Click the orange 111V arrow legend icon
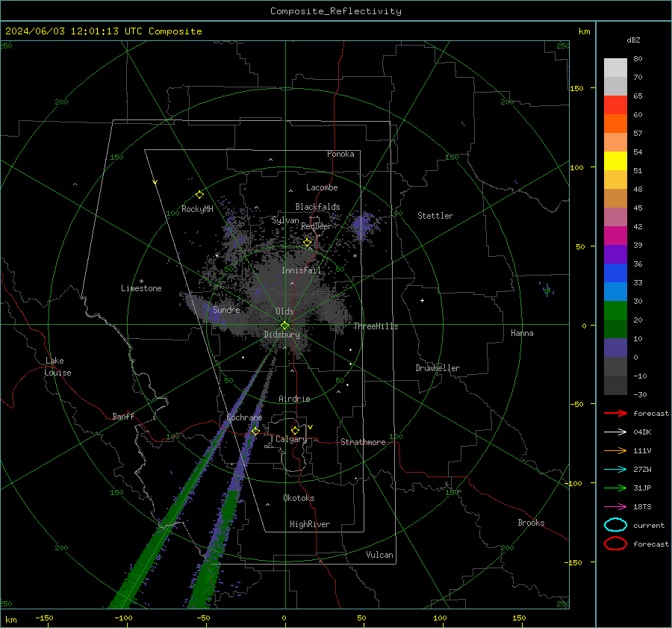This screenshot has height=628, width=672. [x=615, y=450]
